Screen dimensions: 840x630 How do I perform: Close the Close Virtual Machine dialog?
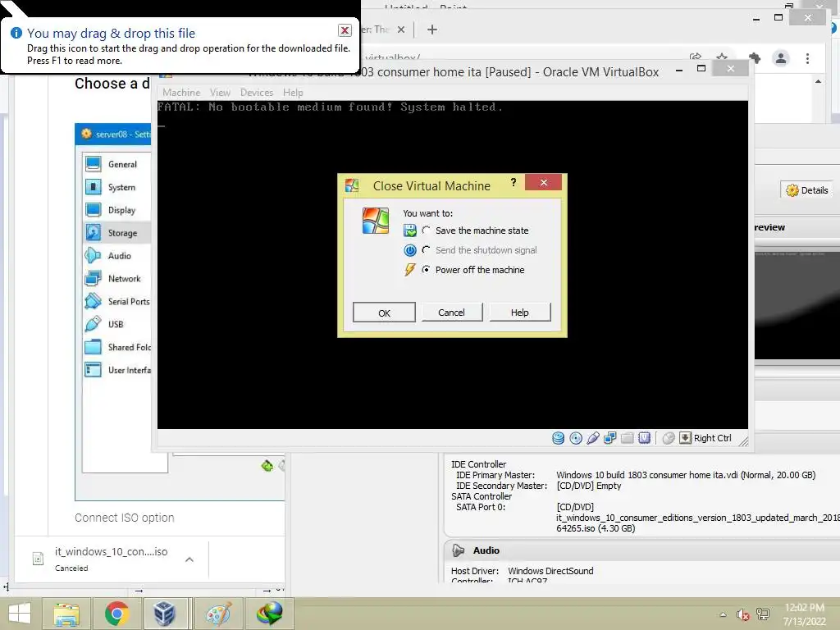(x=543, y=183)
